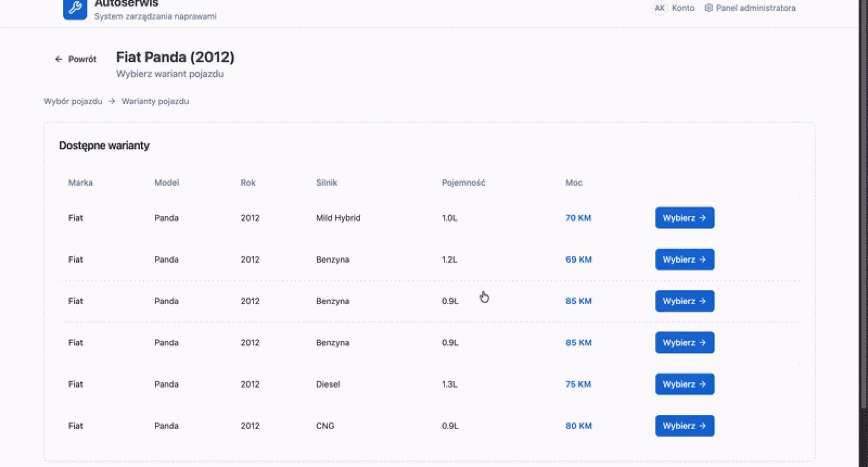Click the Silnik column header
The image size is (868, 467).
pyautogui.click(x=327, y=182)
